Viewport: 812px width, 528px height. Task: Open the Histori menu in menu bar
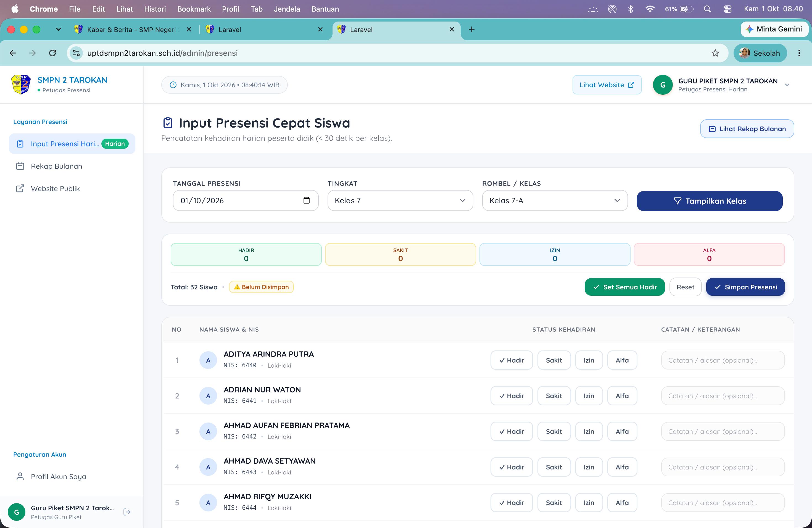pyautogui.click(x=155, y=9)
